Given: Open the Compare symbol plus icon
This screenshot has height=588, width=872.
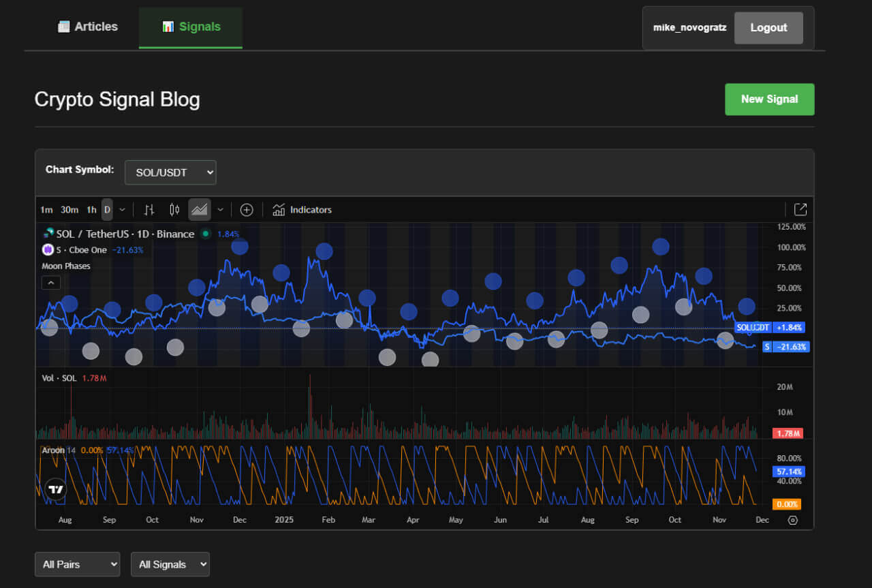Looking at the screenshot, I should (247, 210).
